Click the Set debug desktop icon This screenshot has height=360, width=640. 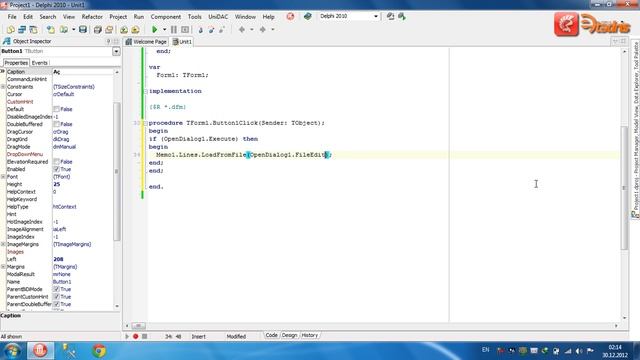coord(402,16)
